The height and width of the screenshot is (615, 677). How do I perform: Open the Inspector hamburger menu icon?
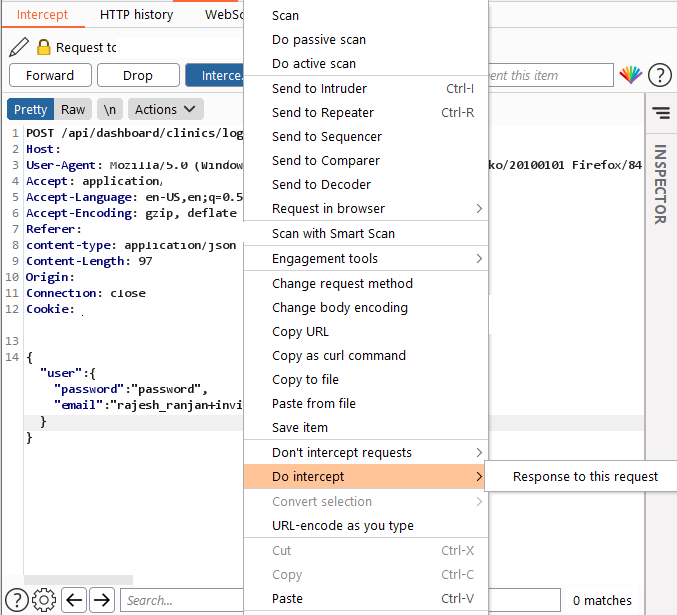point(661,113)
